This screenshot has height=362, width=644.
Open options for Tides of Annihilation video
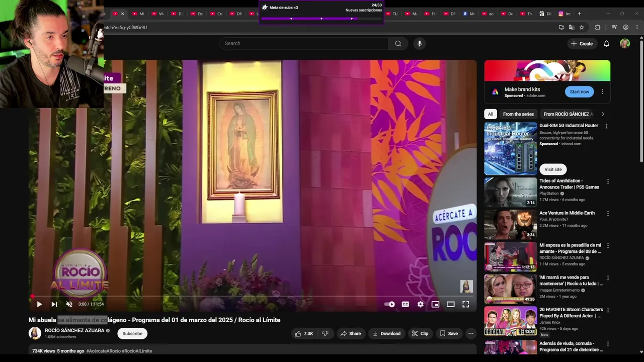pyautogui.click(x=608, y=182)
